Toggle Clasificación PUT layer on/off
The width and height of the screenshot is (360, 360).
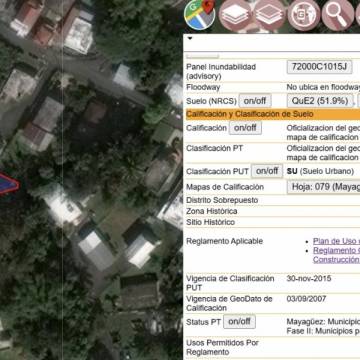(x=267, y=171)
